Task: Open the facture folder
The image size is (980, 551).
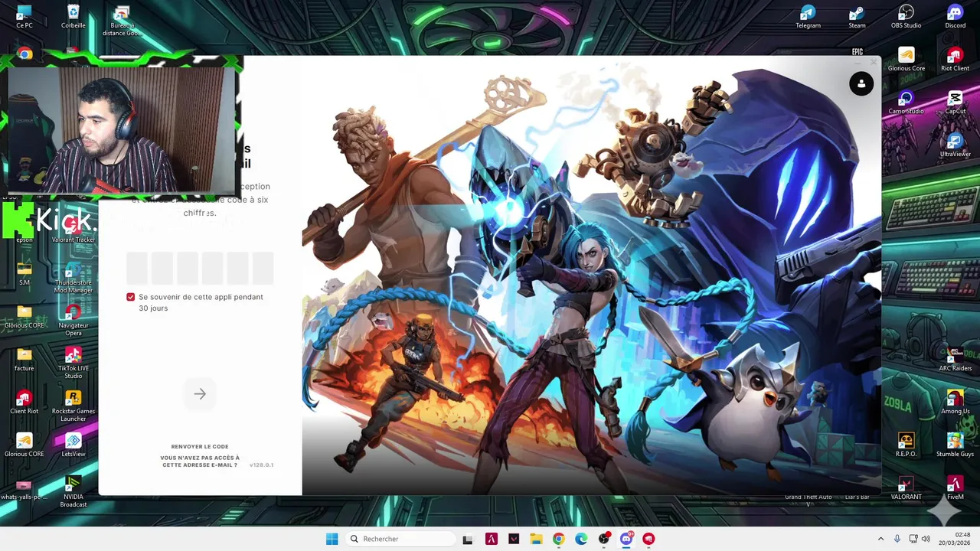Action: click(x=24, y=360)
